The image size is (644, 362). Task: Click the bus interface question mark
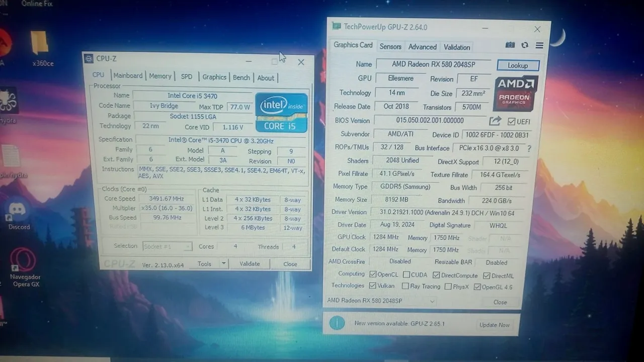[529, 149]
